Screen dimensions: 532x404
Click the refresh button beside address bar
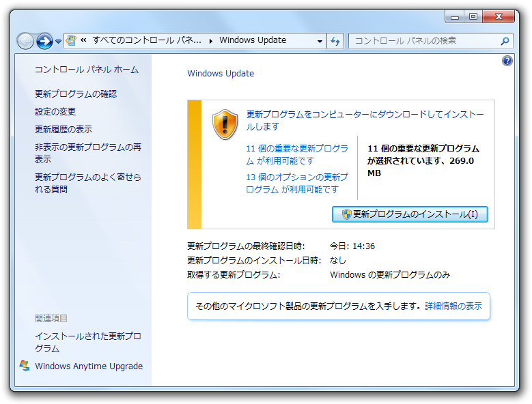click(335, 41)
